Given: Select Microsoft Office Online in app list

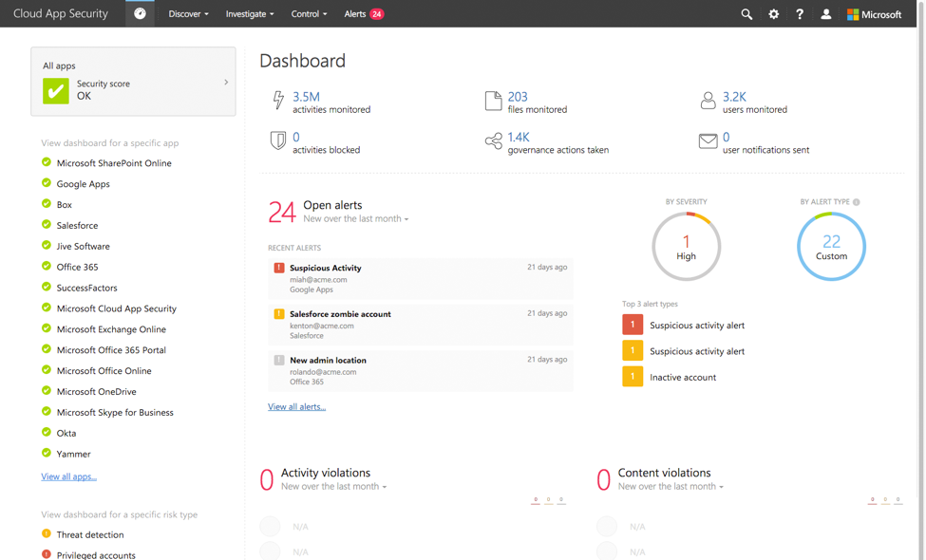Looking at the screenshot, I should (x=104, y=370).
